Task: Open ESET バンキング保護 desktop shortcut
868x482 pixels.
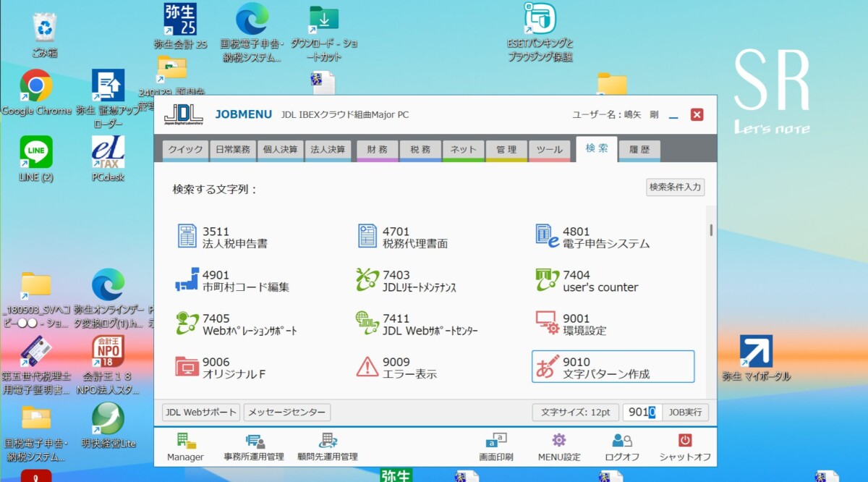Action: tap(540, 32)
